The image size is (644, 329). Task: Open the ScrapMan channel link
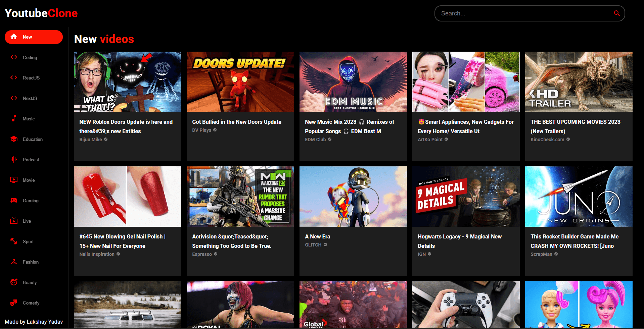[541, 254]
